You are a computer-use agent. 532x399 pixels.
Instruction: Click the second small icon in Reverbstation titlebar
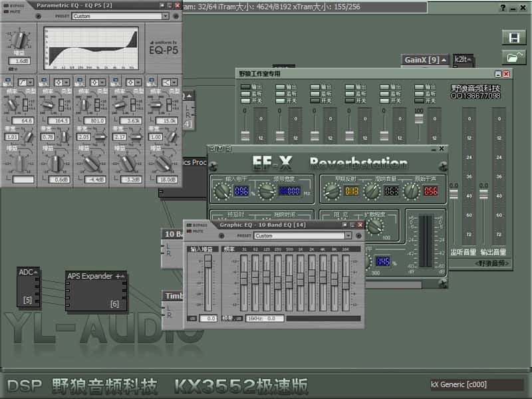(x=220, y=148)
